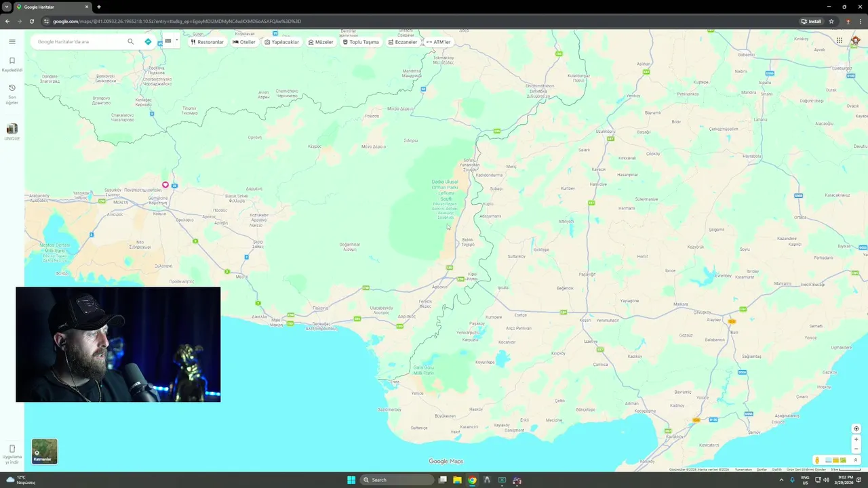Viewport: 868px width, 488px height.
Task: Click the Chrome address bar URL
Action: (x=176, y=21)
